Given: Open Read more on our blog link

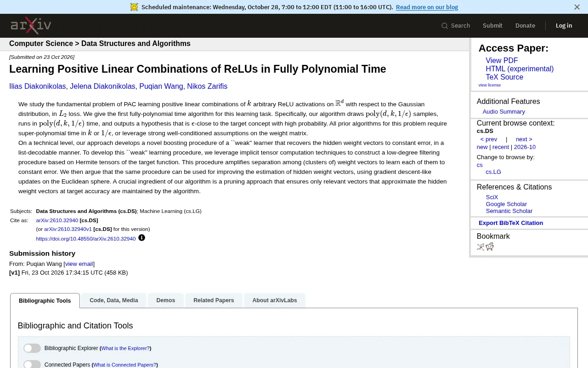Looking at the screenshot, I should click(x=427, y=7).
